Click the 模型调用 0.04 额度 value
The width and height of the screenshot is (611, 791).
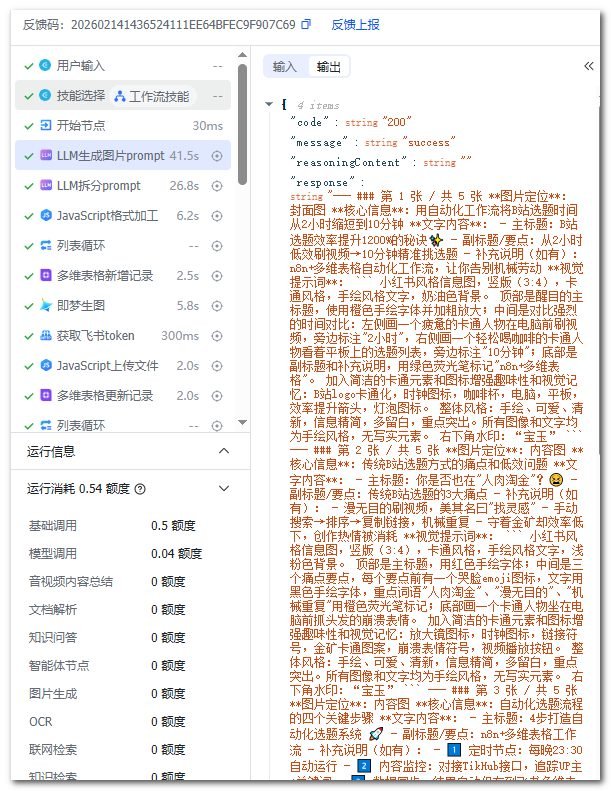click(176, 554)
